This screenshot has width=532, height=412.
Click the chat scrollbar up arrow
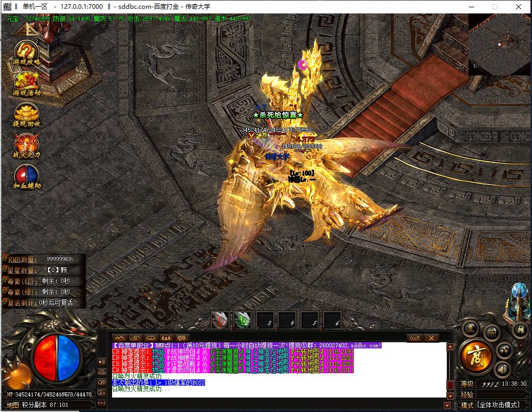pos(450,347)
